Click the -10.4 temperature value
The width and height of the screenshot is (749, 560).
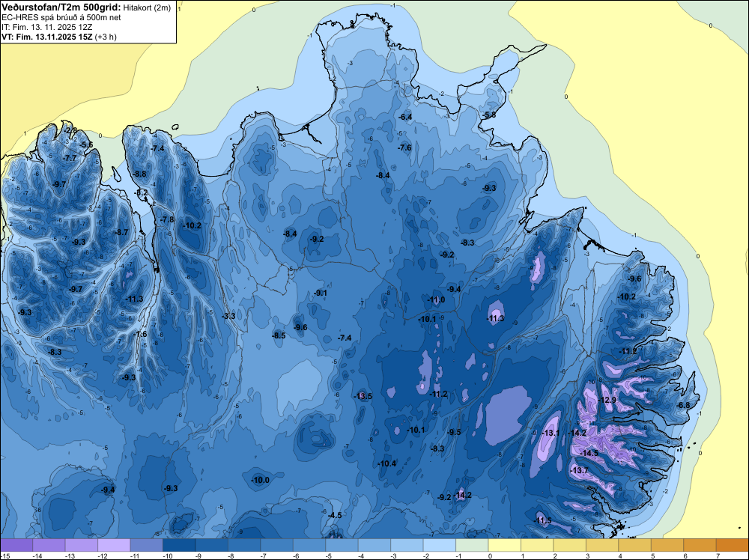(387, 463)
